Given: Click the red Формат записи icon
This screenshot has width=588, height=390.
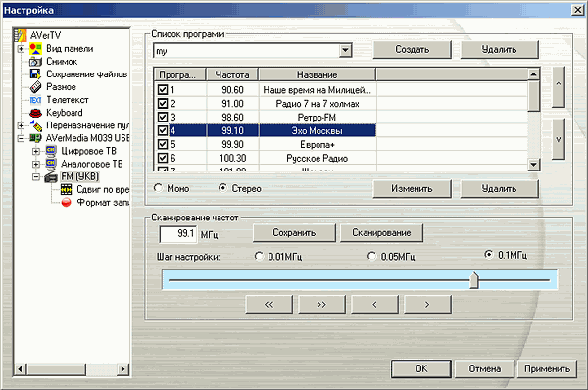Looking at the screenshot, I should tap(66, 203).
